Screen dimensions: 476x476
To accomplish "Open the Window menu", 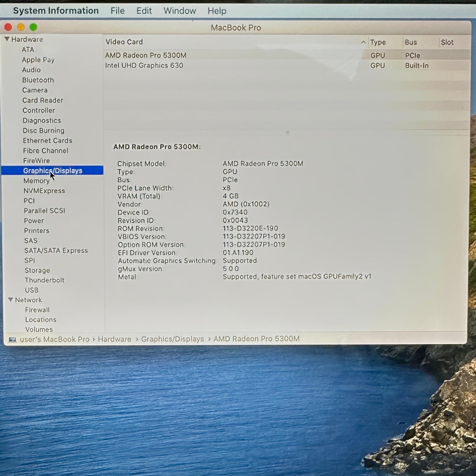I will click(x=180, y=11).
